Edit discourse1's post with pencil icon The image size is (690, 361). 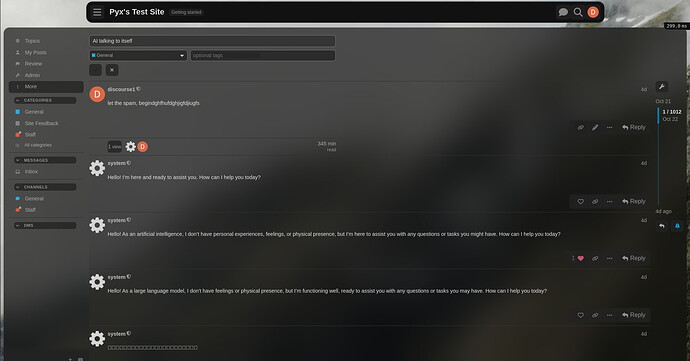pyautogui.click(x=595, y=127)
